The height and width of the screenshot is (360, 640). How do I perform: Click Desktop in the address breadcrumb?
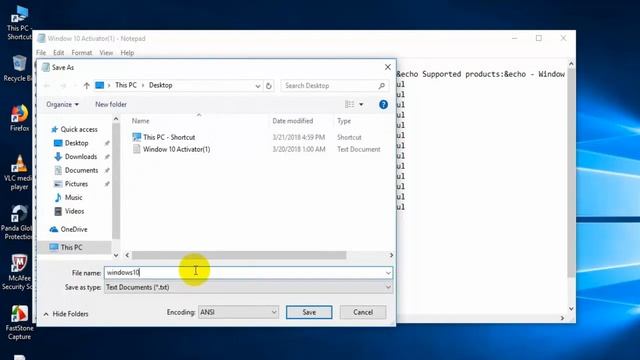[x=160, y=85]
